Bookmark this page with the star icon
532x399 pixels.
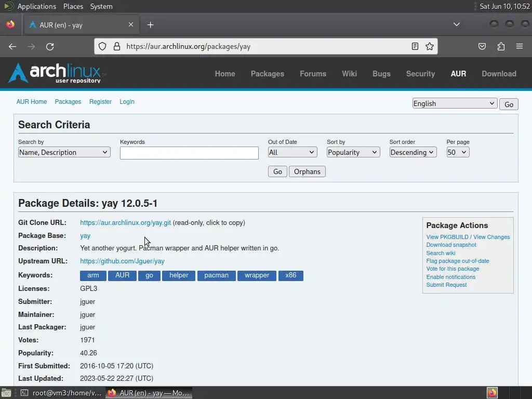(430, 46)
